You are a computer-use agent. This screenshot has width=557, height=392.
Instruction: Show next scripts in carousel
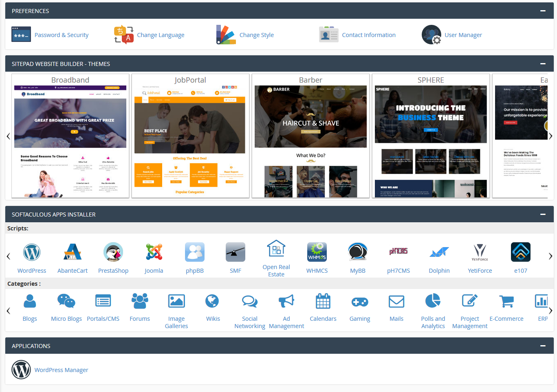pyautogui.click(x=550, y=256)
